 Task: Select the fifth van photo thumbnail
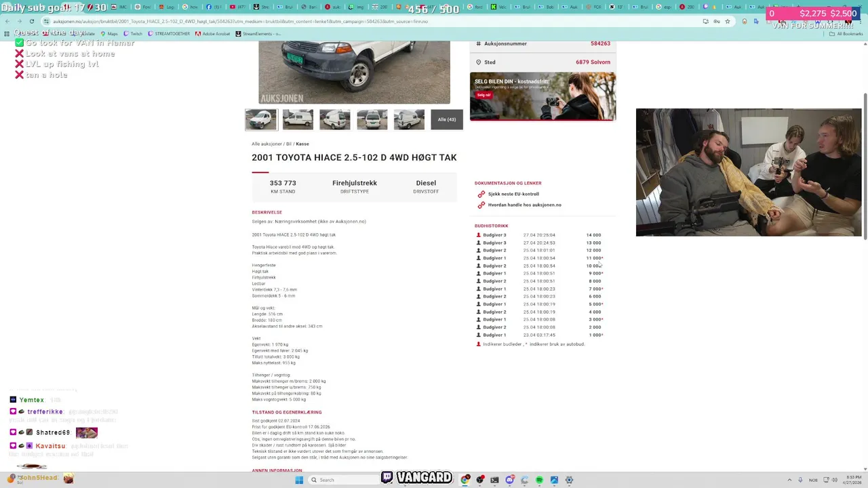pos(409,119)
